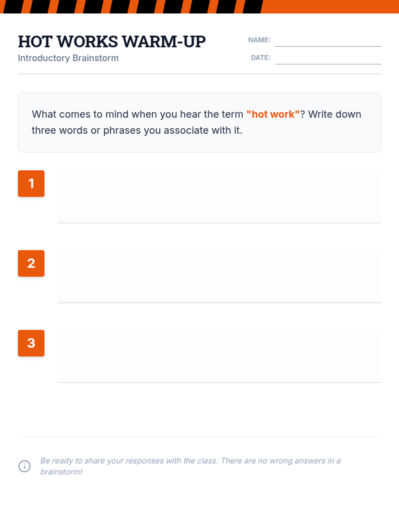
Task: Click the third response answer box
Action: [219, 356]
